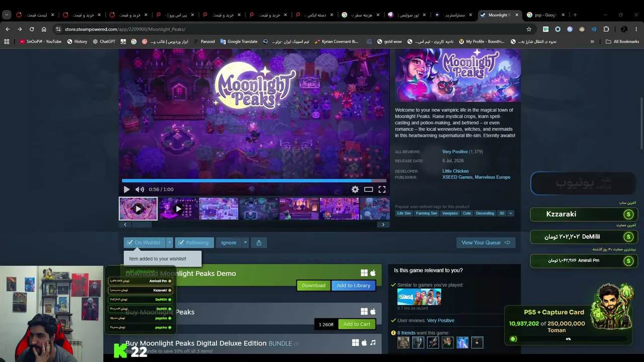
Task: Switch video to theater mode
Action: (x=369, y=190)
